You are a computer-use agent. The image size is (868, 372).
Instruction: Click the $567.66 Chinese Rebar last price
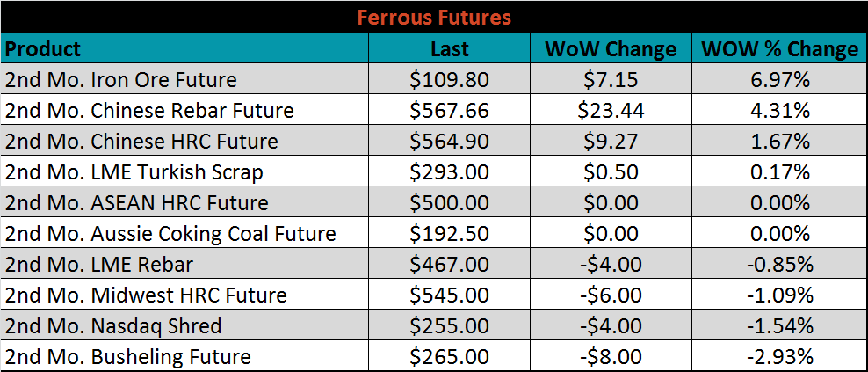click(x=450, y=111)
